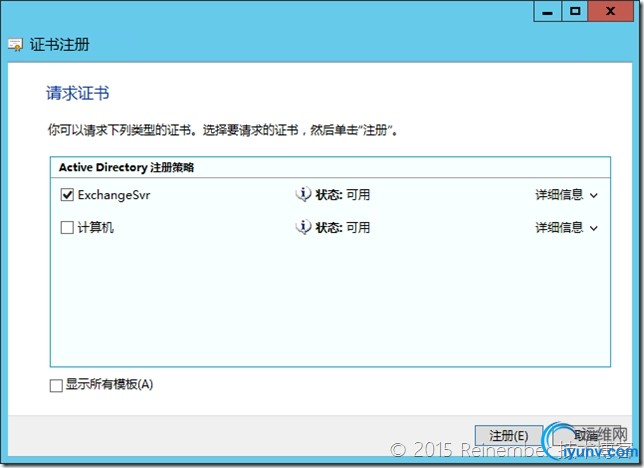
Task: Minimize the certificate enrollment window
Action: tap(547, 12)
